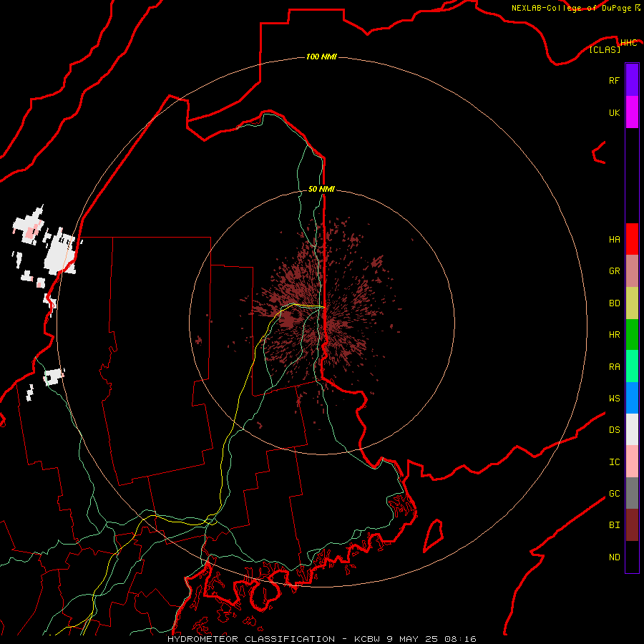Click the "GR" legend label
Image resolution: width=644 pixels, height=644 pixels.
[x=614, y=271]
